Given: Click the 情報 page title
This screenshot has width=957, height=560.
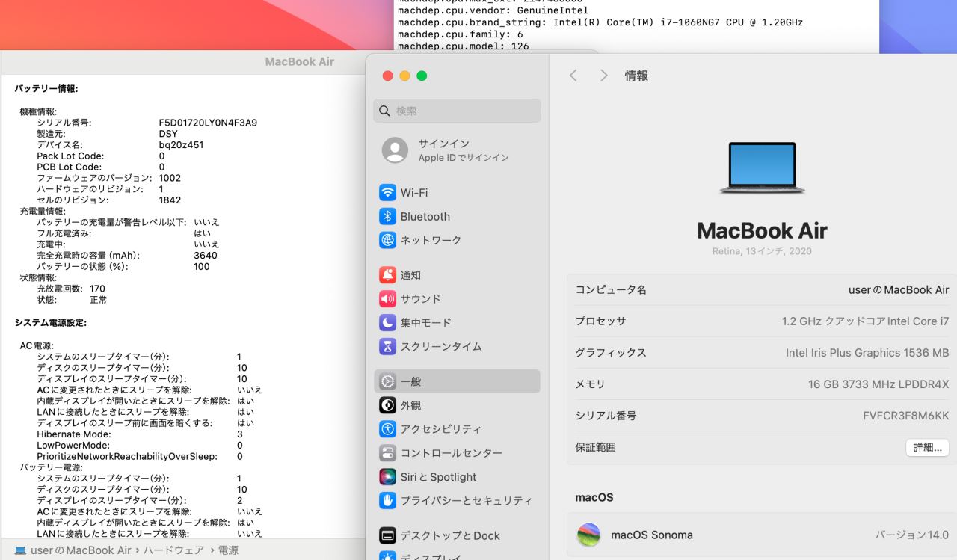Looking at the screenshot, I should click(636, 76).
